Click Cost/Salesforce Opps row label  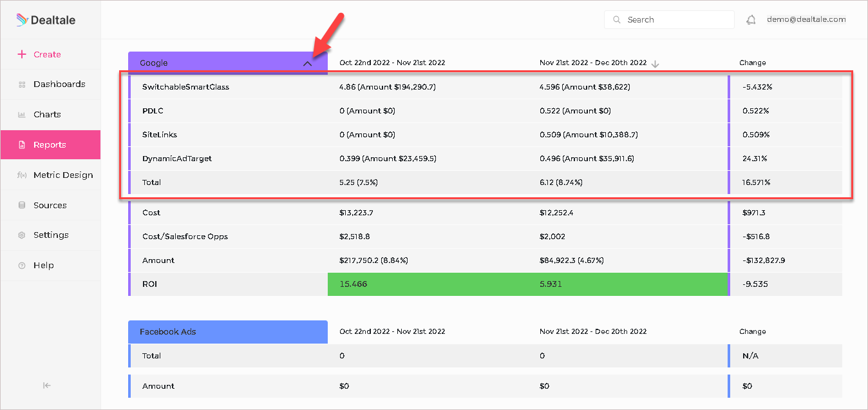185,237
